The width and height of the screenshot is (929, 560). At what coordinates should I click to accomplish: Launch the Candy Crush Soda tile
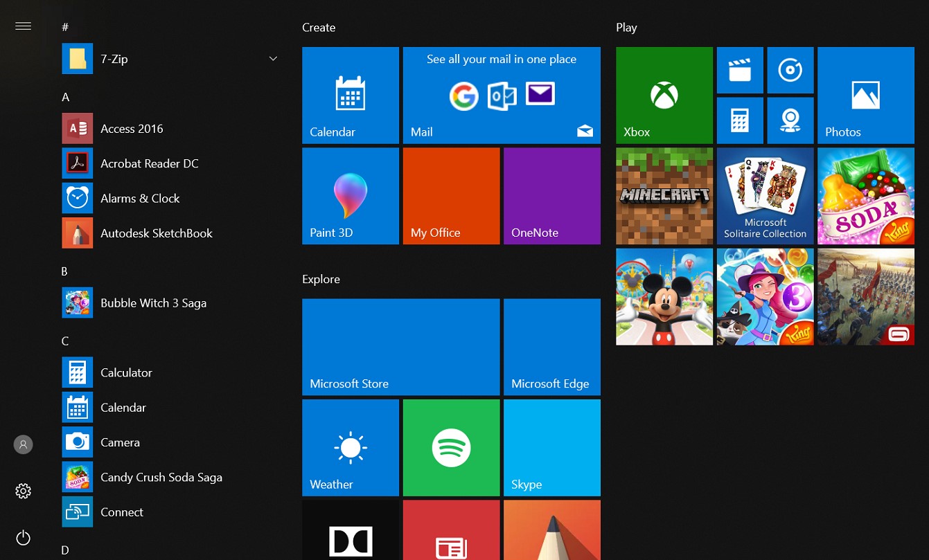point(866,196)
